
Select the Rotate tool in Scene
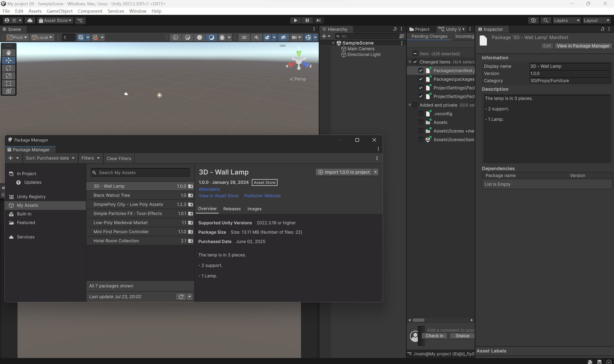coord(9,68)
